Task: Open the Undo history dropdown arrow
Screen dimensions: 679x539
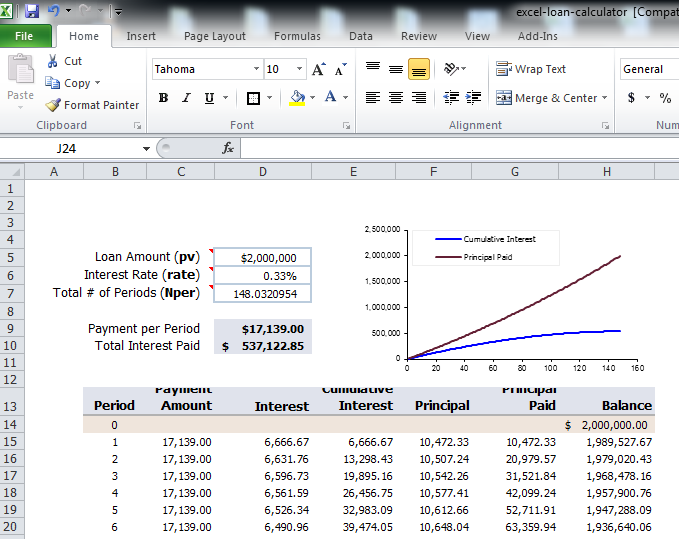Action: [68, 10]
